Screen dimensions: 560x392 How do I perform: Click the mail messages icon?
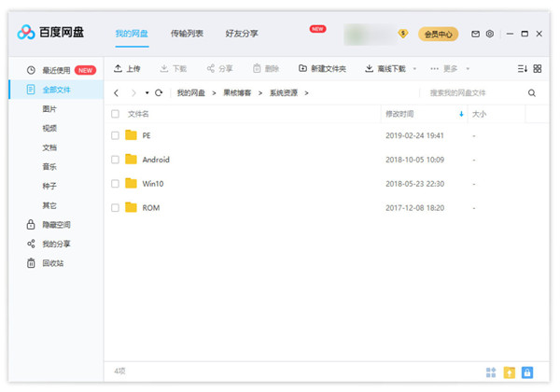click(476, 34)
